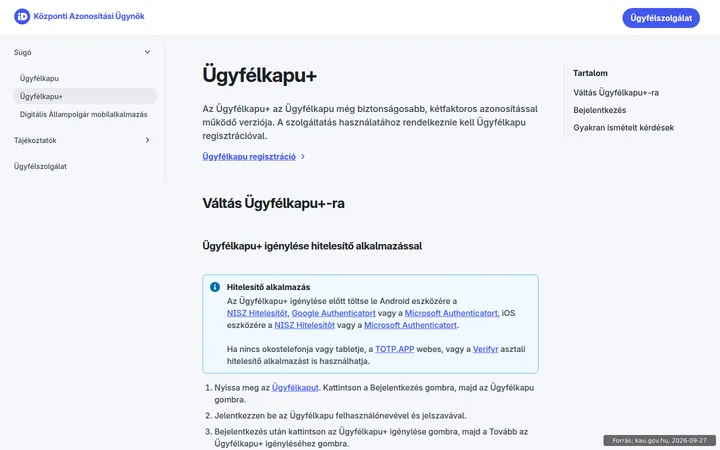
Task: Open the Verifyr link
Action: click(x=485, y=349)
